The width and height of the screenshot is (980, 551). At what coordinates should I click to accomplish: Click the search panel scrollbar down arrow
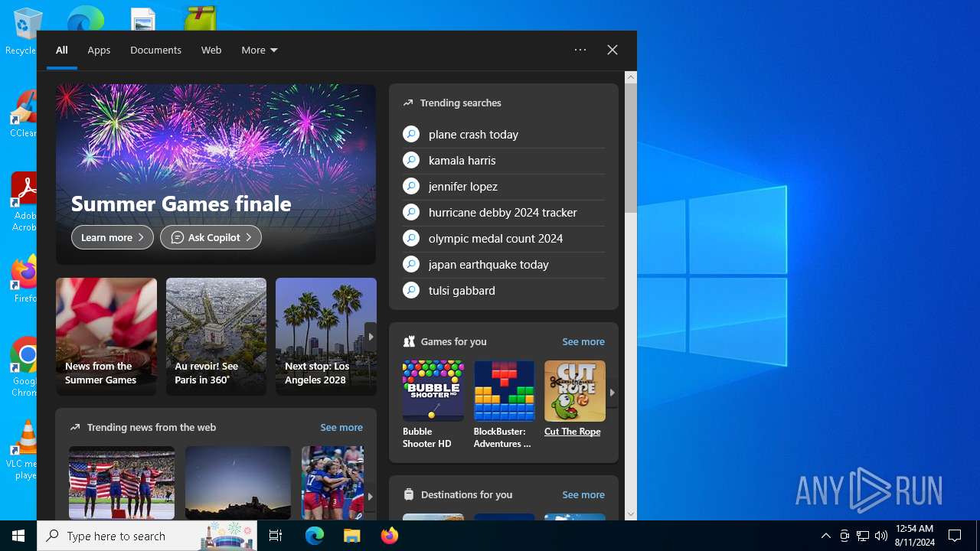click(x=631, y=514)
